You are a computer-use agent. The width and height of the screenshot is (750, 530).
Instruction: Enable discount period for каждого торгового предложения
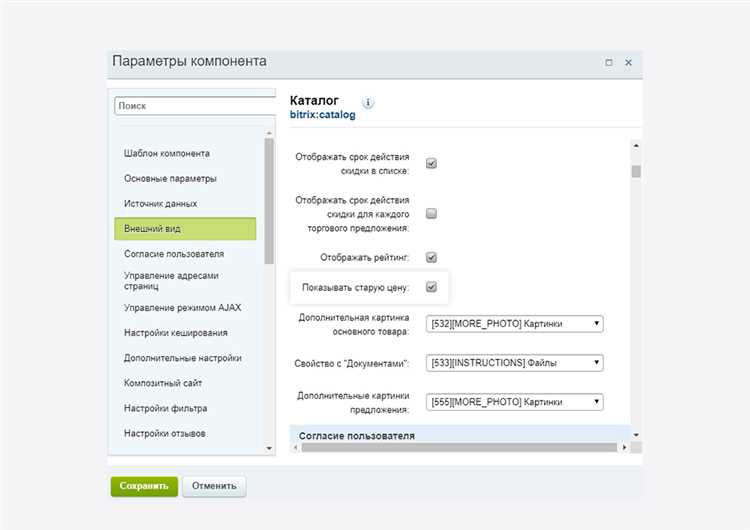click(431, 213)
